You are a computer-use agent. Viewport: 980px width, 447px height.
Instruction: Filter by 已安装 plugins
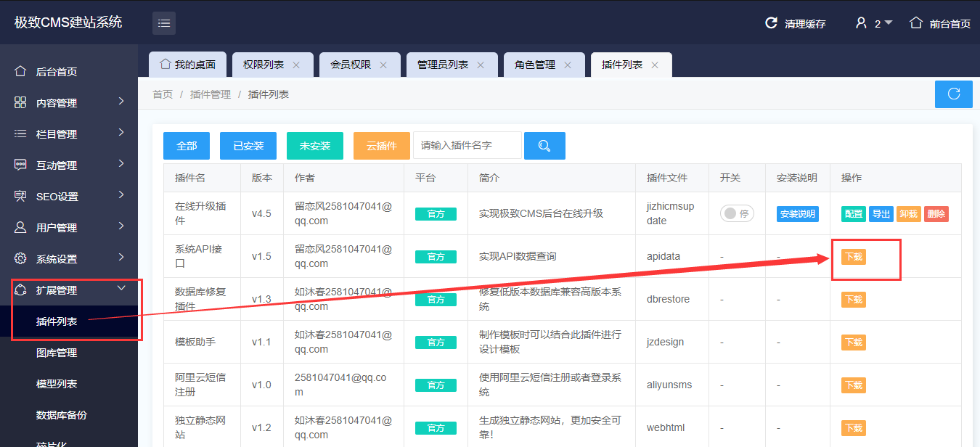[248, 146]
